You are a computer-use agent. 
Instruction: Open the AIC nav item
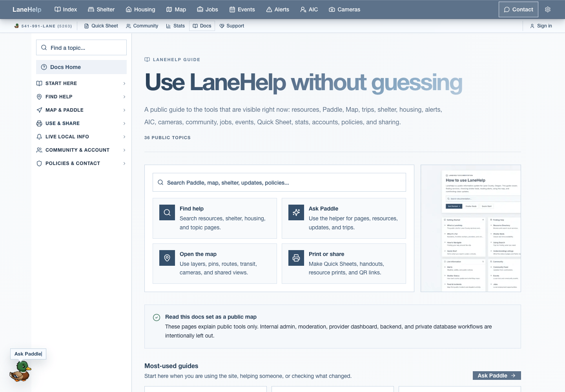(309, 9)
